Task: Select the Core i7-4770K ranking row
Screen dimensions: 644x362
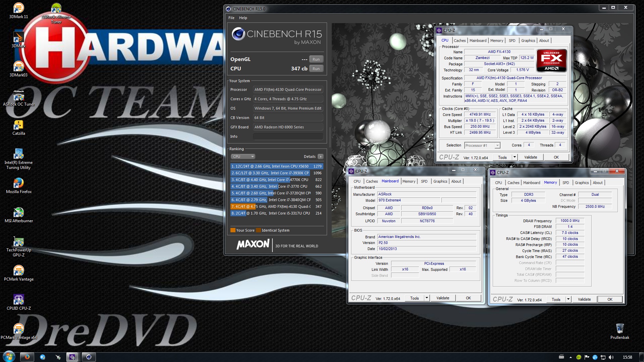Action: pos(277,180)
